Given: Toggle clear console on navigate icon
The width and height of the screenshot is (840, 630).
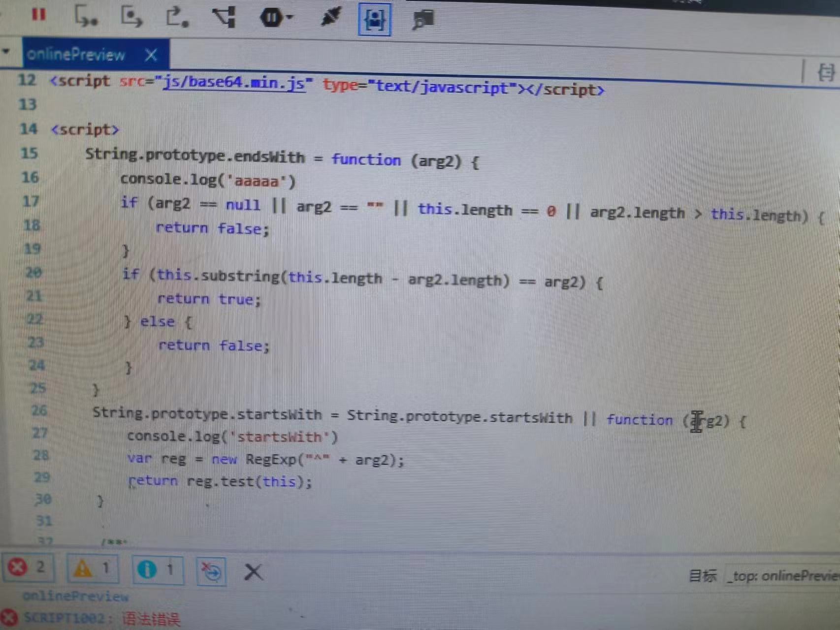Looking at the screenshot, I should coord(212,571).
